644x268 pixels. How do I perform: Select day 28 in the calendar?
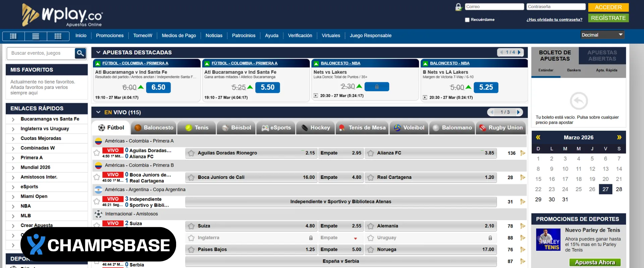tap(619, 189)
